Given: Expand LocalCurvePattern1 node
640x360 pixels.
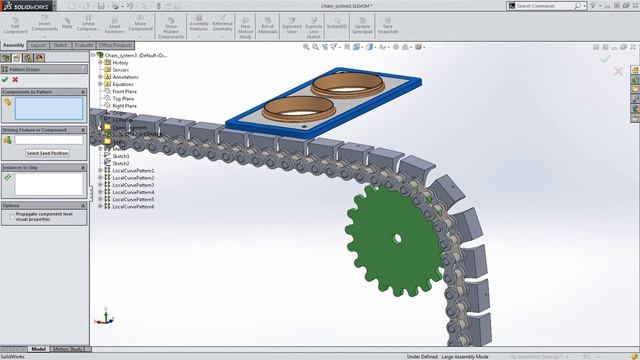Looking at the screenshot, I should pyautogui.click(x=100, y=171).
